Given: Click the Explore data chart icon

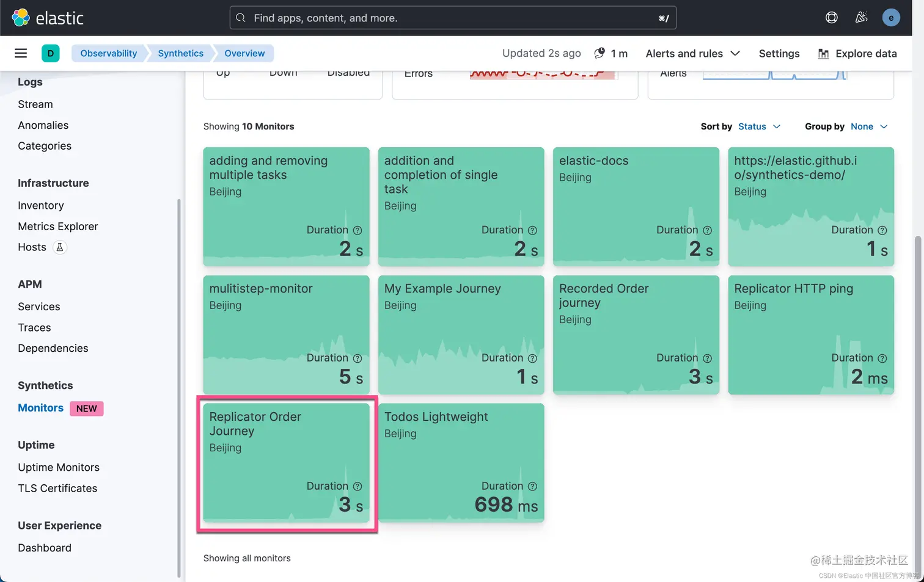Looking at the screenshot, I should click(824, 54).
